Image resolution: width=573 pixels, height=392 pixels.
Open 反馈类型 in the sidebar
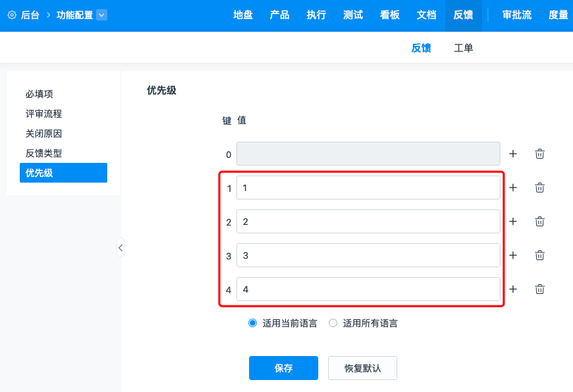coord(44,153)
